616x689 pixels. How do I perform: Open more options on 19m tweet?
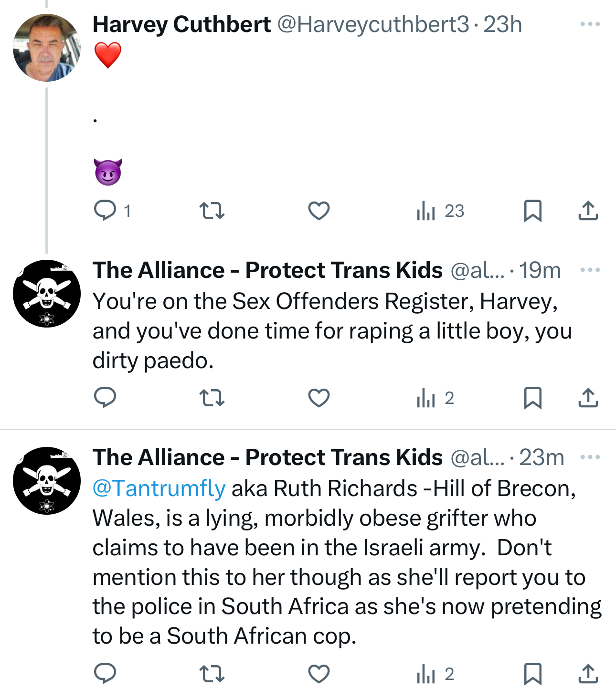(x=590, y=270)
